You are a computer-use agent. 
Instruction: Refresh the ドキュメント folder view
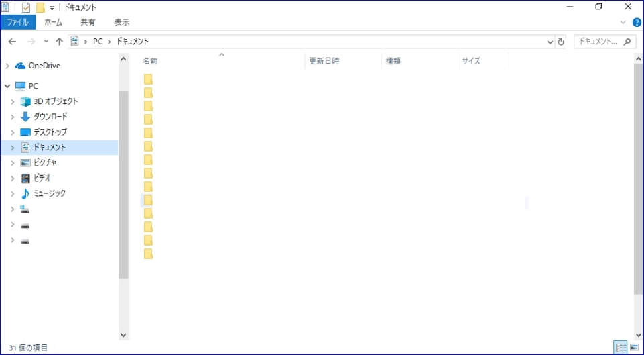tap(561, 42)
